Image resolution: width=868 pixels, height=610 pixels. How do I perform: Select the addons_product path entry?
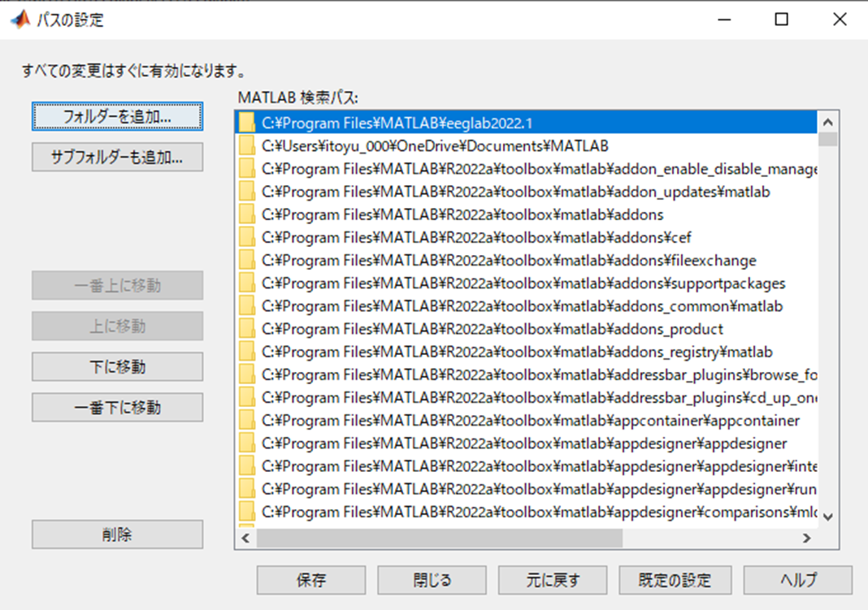527,328
